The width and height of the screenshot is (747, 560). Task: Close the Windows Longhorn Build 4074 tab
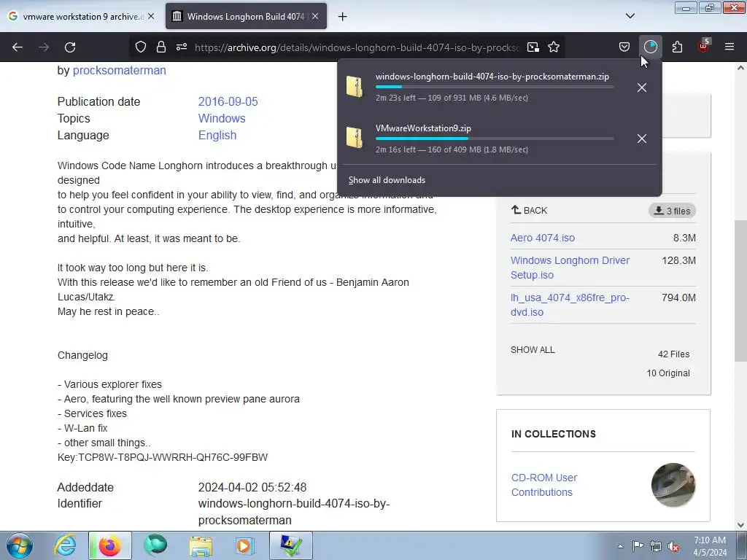(x=315, y=16)
